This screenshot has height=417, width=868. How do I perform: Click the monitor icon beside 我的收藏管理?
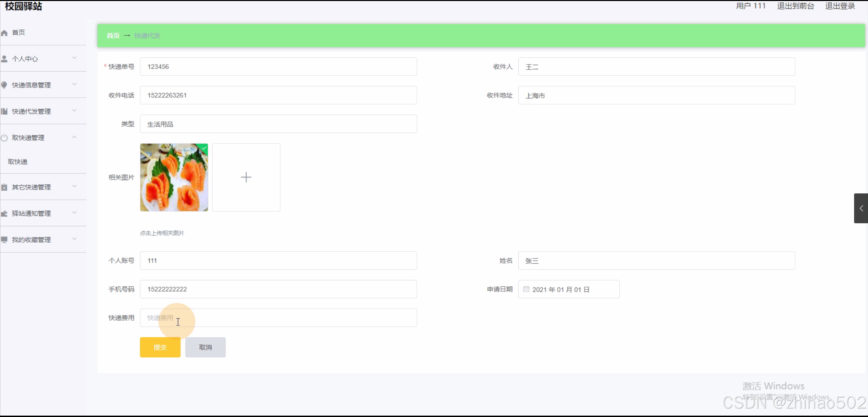click(4, 240)
